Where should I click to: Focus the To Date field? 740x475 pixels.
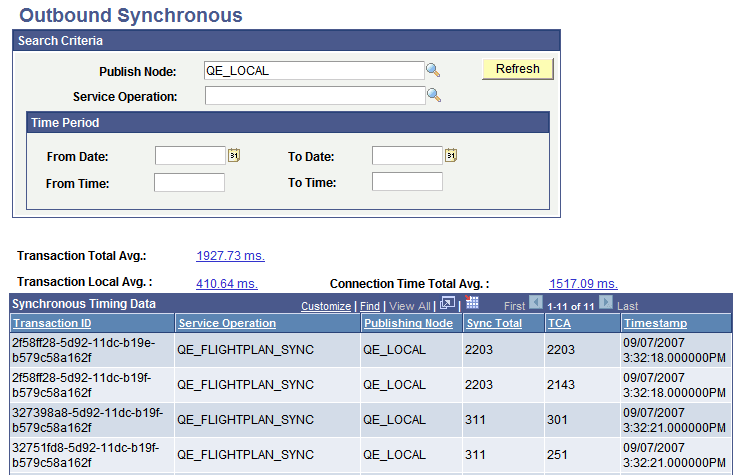tap(407, 155)
